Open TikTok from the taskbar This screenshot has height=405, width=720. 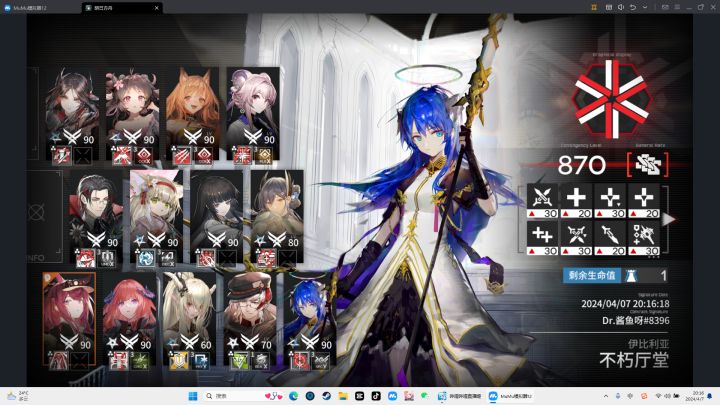point(376,396)
